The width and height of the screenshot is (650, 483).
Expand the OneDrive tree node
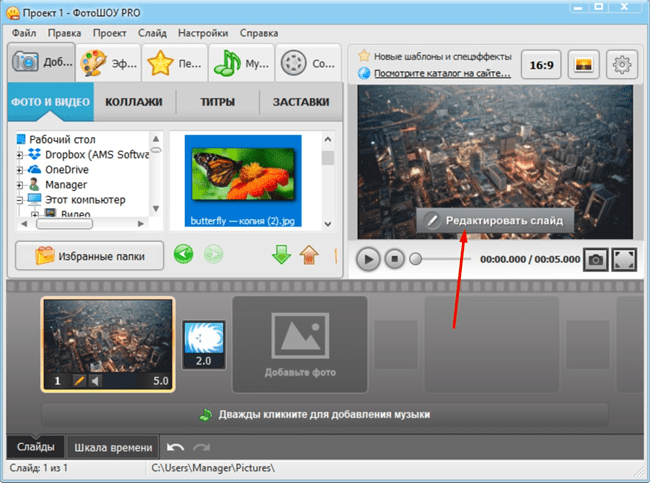point(19,170)
